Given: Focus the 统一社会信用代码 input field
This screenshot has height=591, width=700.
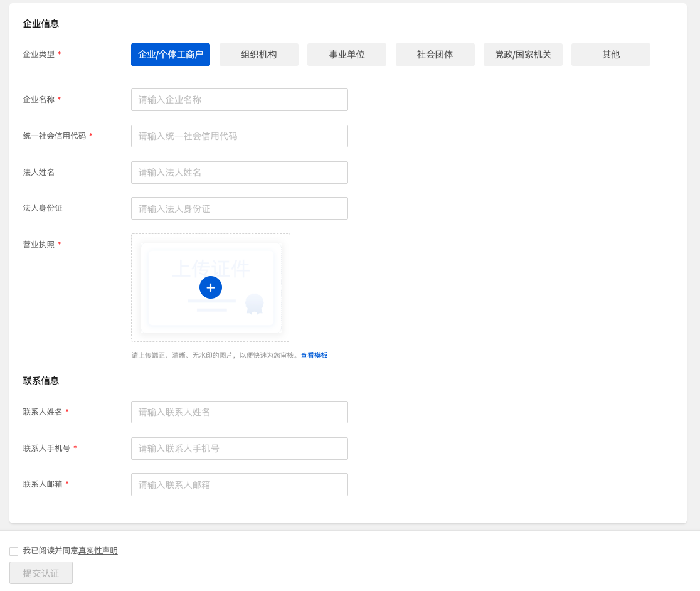Looking at the screenshot, I should click(x=239, y=136).
